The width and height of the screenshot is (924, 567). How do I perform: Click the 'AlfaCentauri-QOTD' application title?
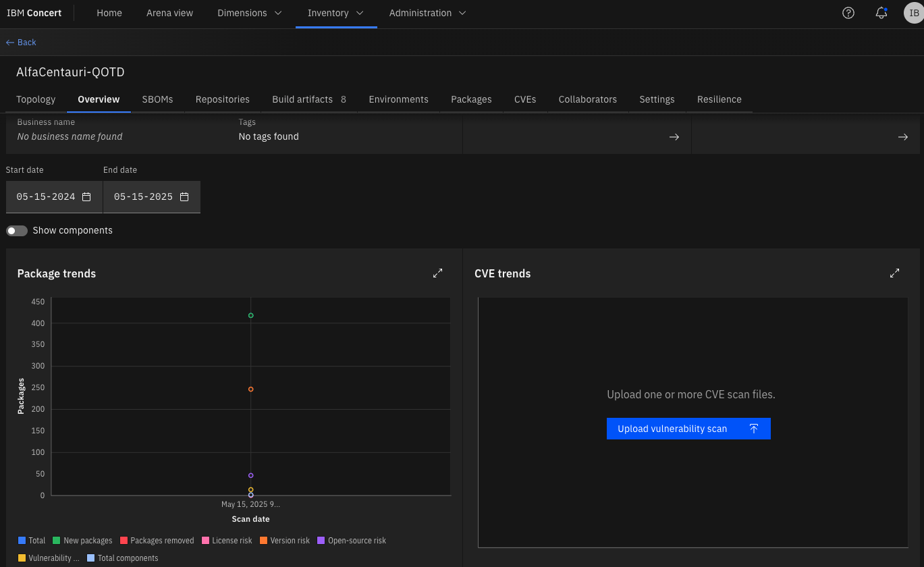click(70, 72)
